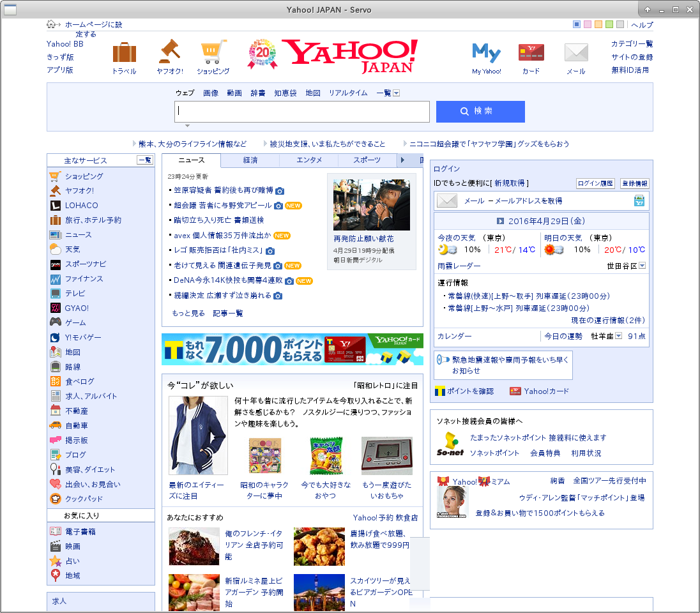The width and height of the screenshot is (700, 613).
Task: Click the 映画 clapperboard sidebar icon
Action: pos(56,546)
